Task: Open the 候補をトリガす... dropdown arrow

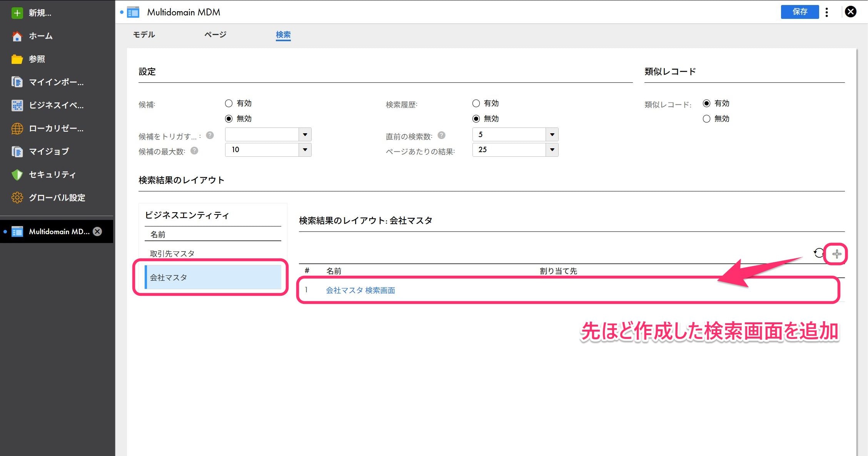Action: [x=305, y=134]
